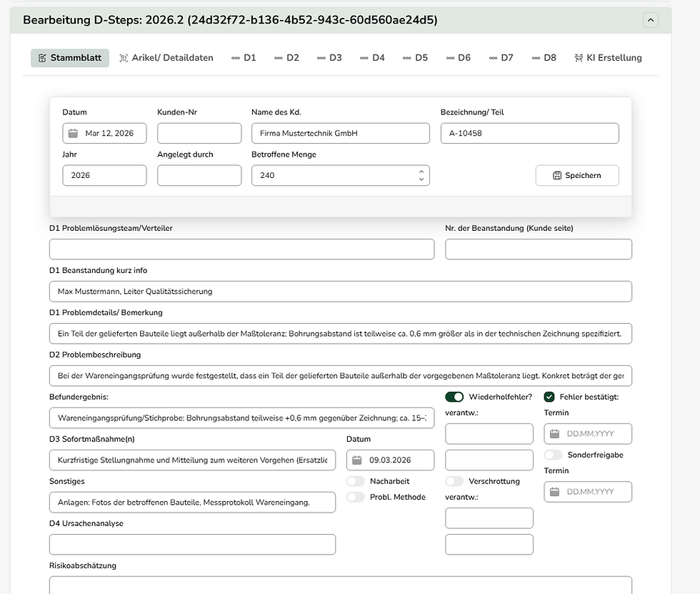This screenshot has width=700, height=594.
Task: Click Nr. der Beanstandung field
Action: point(539,249)
